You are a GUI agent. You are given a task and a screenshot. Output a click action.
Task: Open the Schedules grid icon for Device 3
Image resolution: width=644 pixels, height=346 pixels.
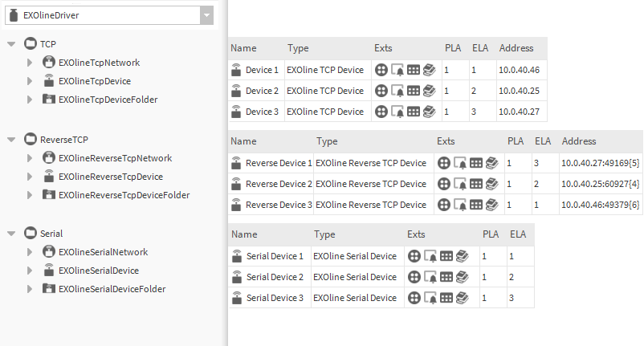[x=414, y=112]
